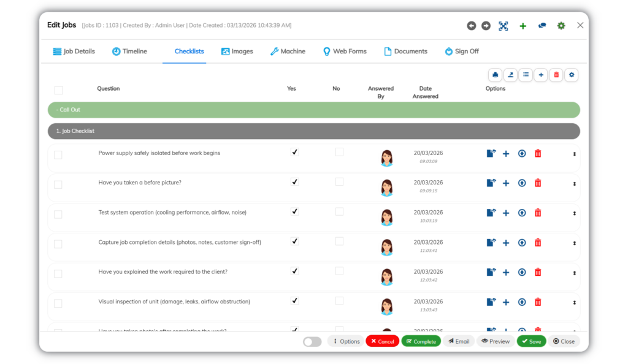Click the Close button in footer

(564, 341)
